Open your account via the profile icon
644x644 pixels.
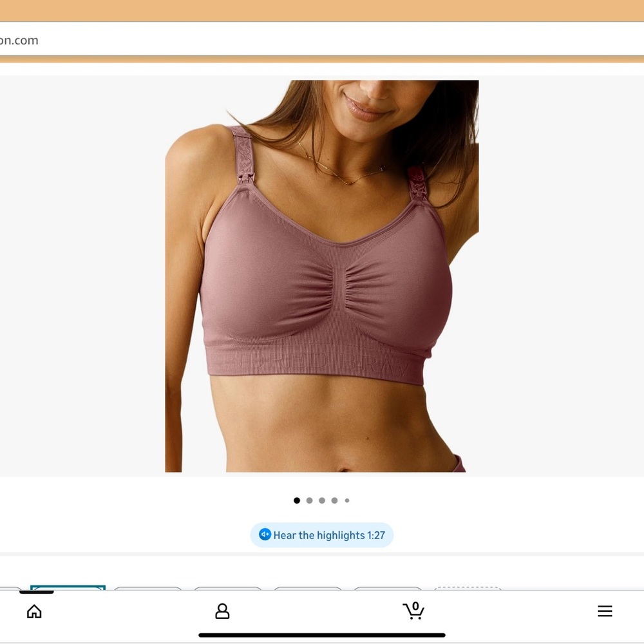[222, 611]
